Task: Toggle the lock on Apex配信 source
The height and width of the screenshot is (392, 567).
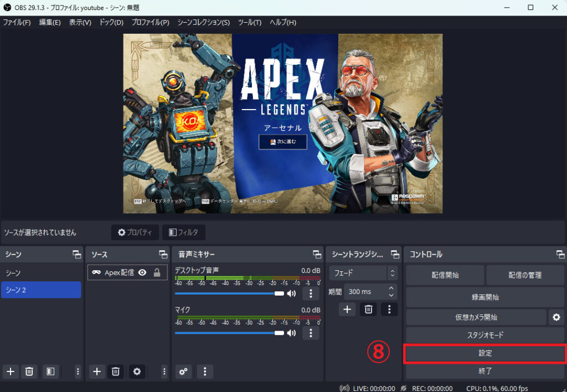Action: (157, 272)
